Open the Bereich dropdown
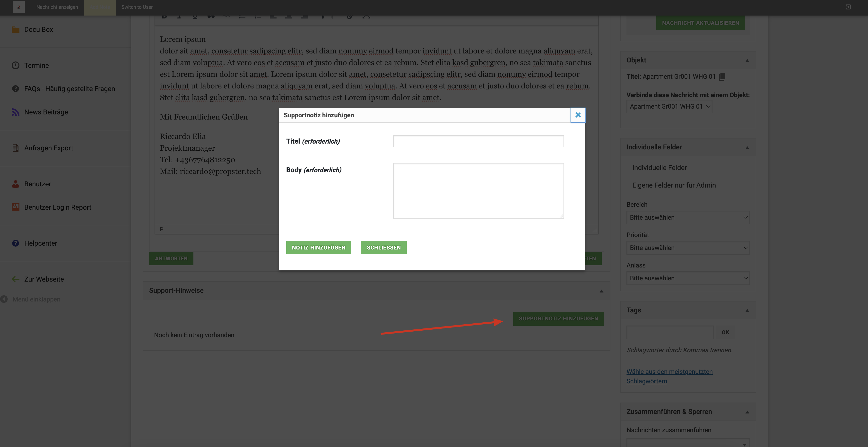 click(687, 218)
